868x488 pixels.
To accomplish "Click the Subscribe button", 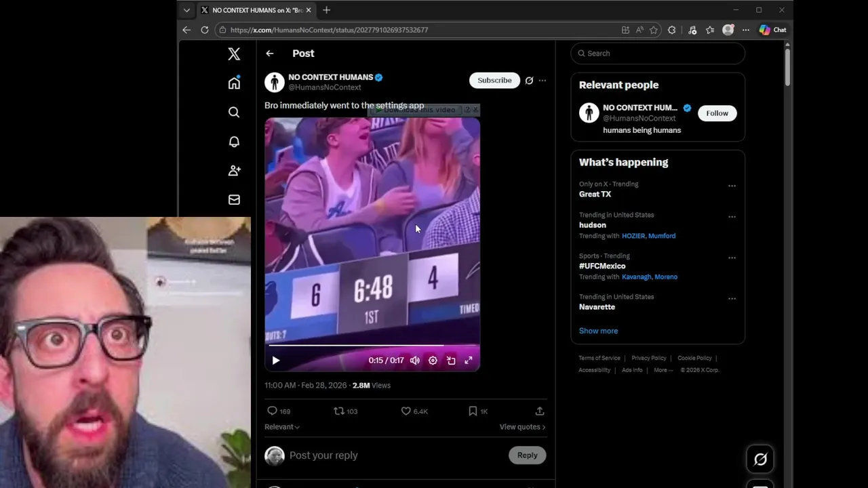I will (x=494, y=80).
